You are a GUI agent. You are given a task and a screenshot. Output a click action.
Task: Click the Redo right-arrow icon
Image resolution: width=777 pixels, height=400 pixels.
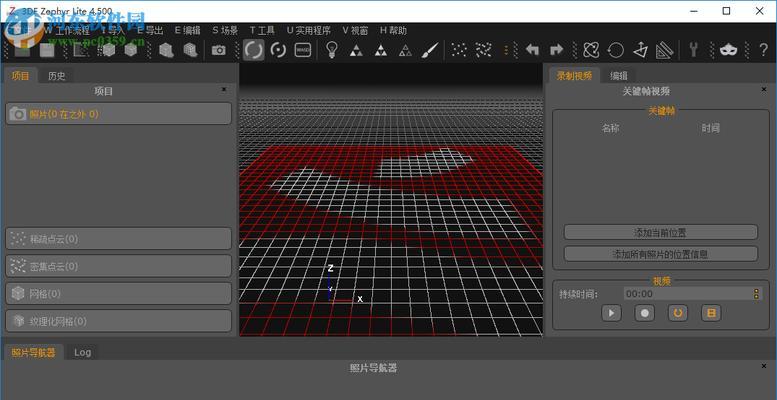557,50
